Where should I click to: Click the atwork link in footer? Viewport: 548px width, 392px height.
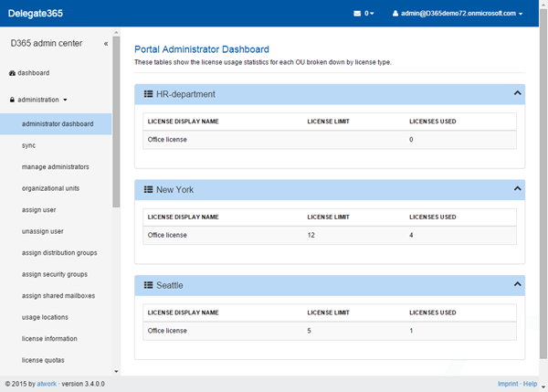click(x=46, y=384)
